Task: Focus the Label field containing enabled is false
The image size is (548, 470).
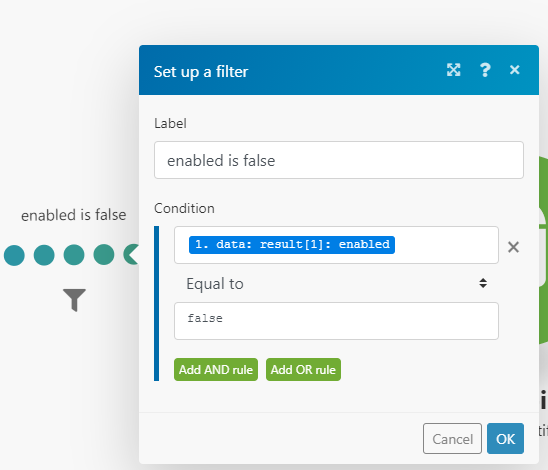Action: 339,160
